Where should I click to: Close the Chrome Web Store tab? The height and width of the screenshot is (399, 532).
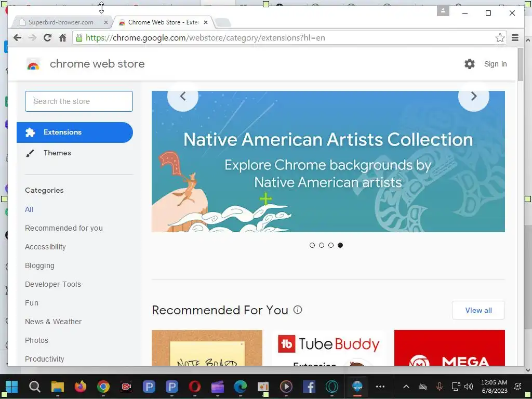point(206,22)
